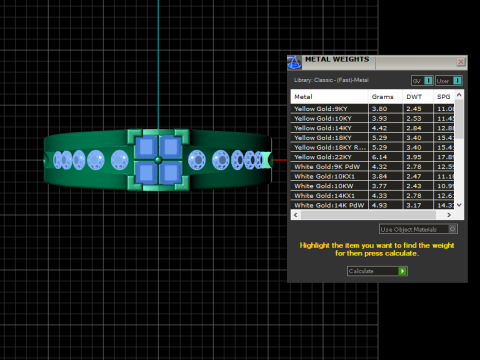Click the 4.93 grams value

point(379,205)
